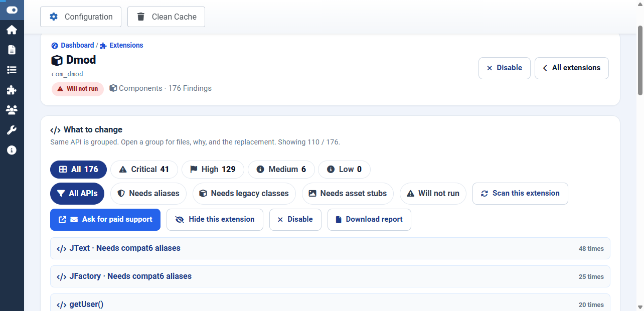644x311 pixels.
Task: Expand the getUser() group
Action: (330, 302)
